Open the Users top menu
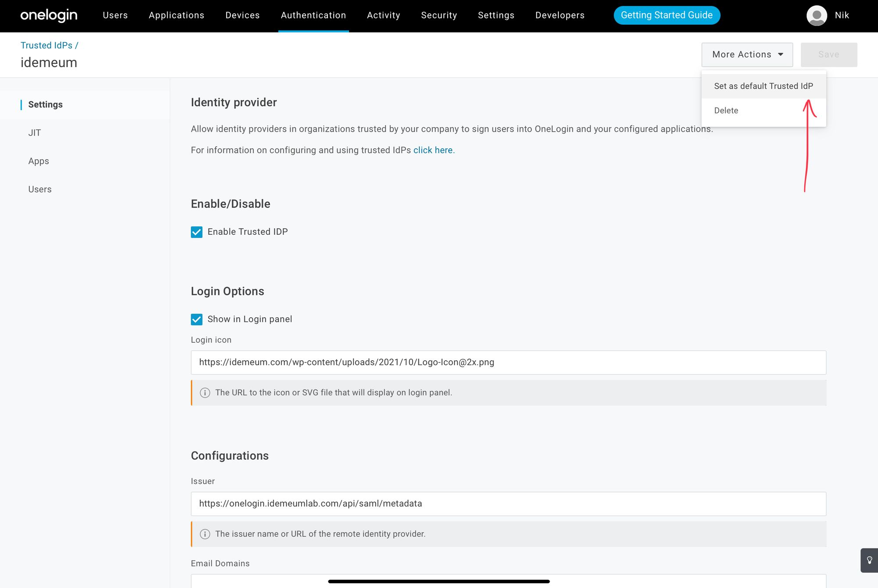The height and width of the screenshot is (588, 878). click(x=115, y=15)
